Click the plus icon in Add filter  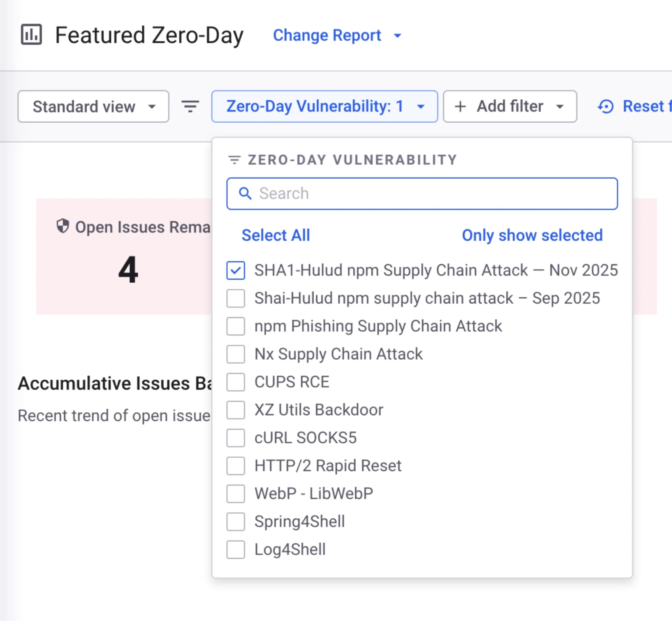(460, 107)
